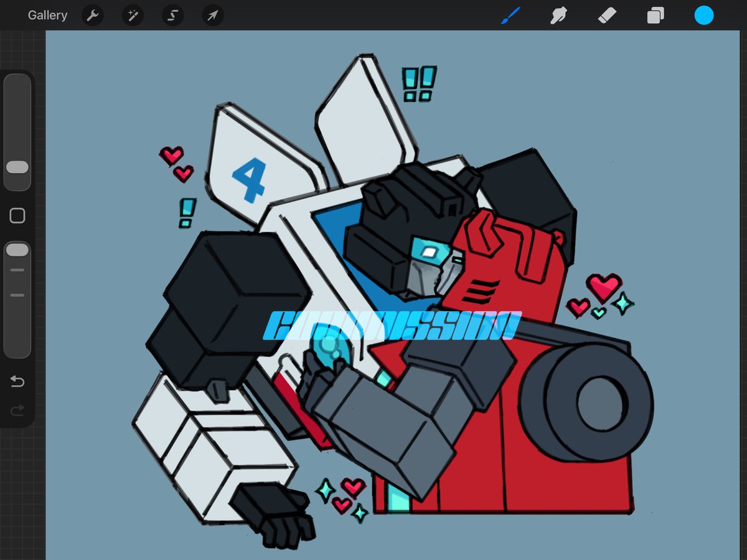Open the Gallery
747x560 pixels.
(47, 16)
